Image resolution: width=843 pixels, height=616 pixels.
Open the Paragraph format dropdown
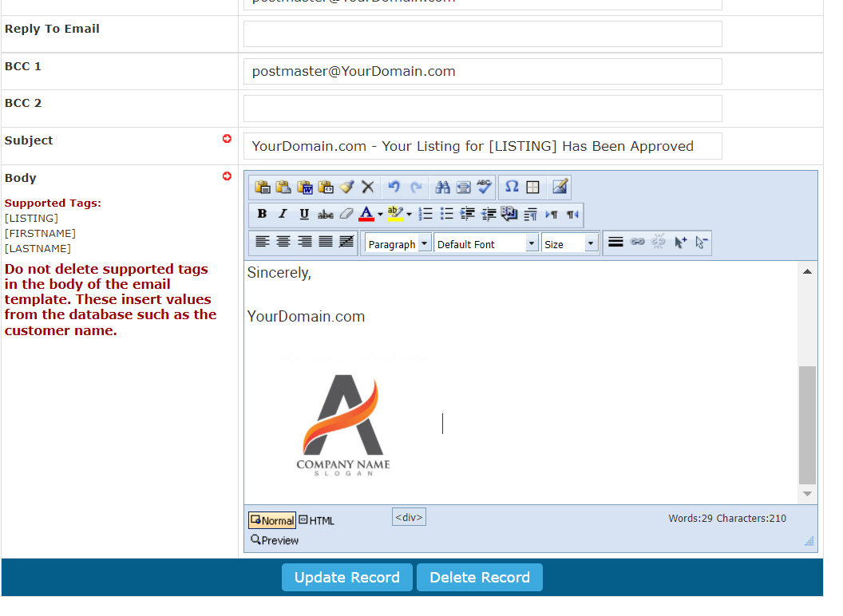(x=398, y=244)
